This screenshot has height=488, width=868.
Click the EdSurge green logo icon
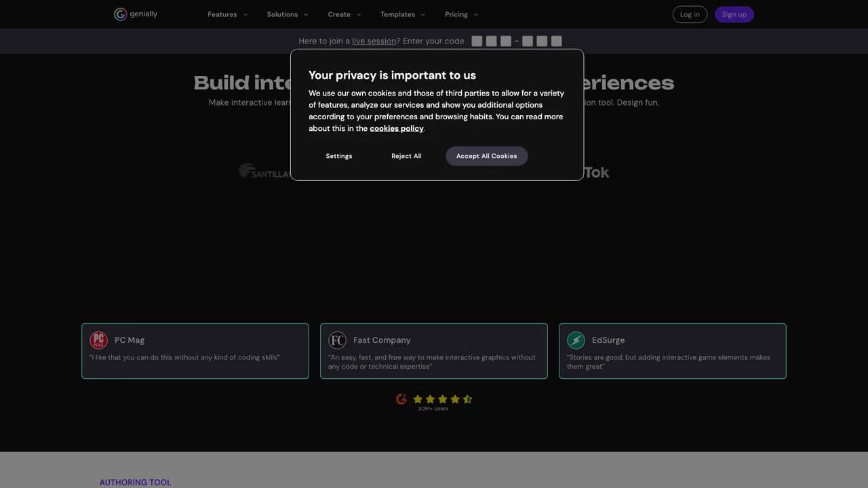pos(576,340)
